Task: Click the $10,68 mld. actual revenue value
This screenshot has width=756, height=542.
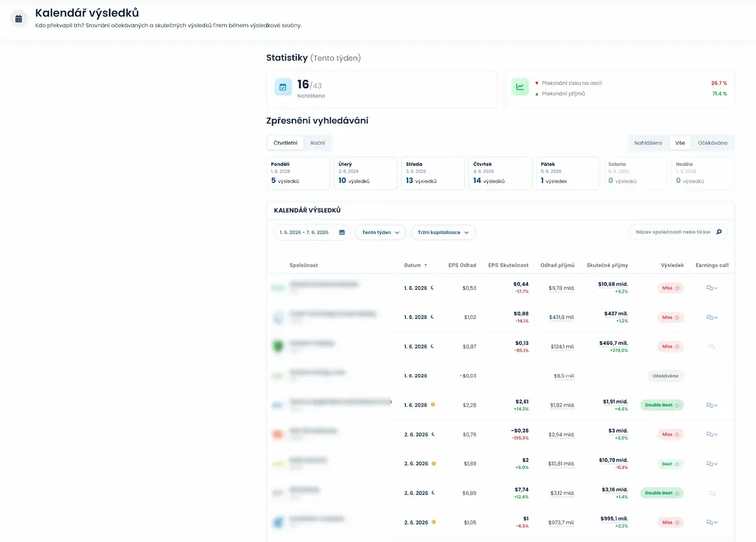Action: coord(613,284)
